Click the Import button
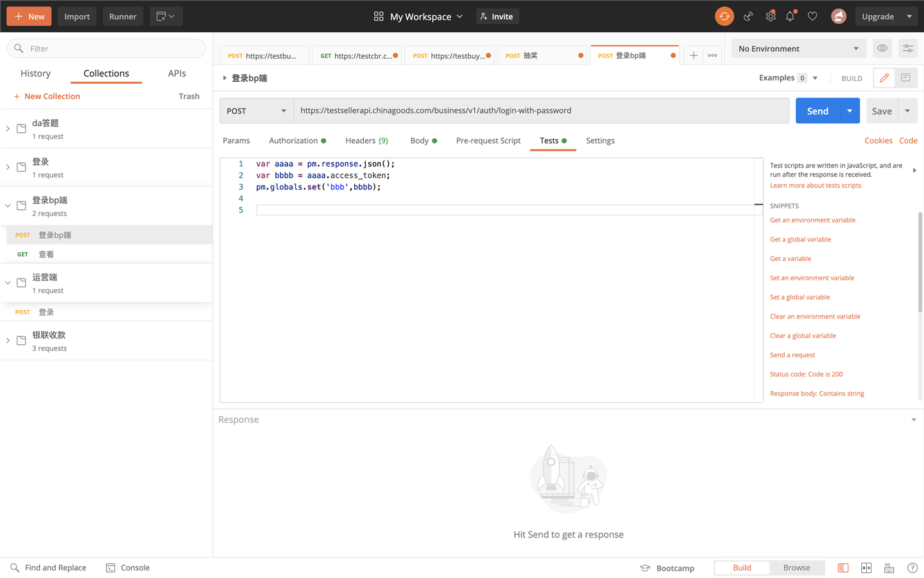 tap(77, 16)
